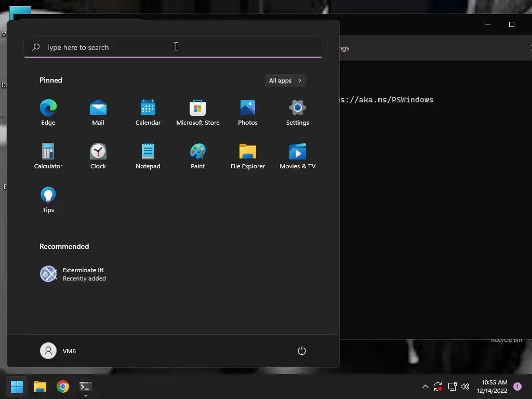The width and height of the screenshot is (532, 399).
Task: Launch the Clock app
Action: point(98,156)
